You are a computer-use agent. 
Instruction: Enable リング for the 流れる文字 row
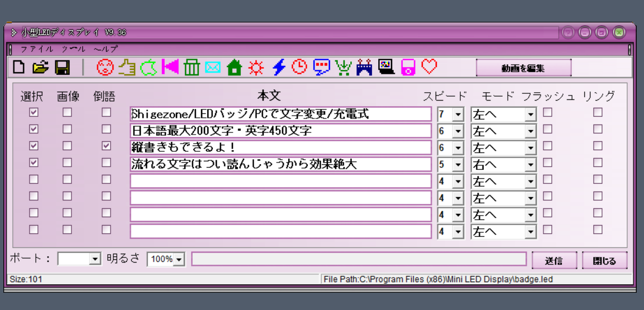598,163
